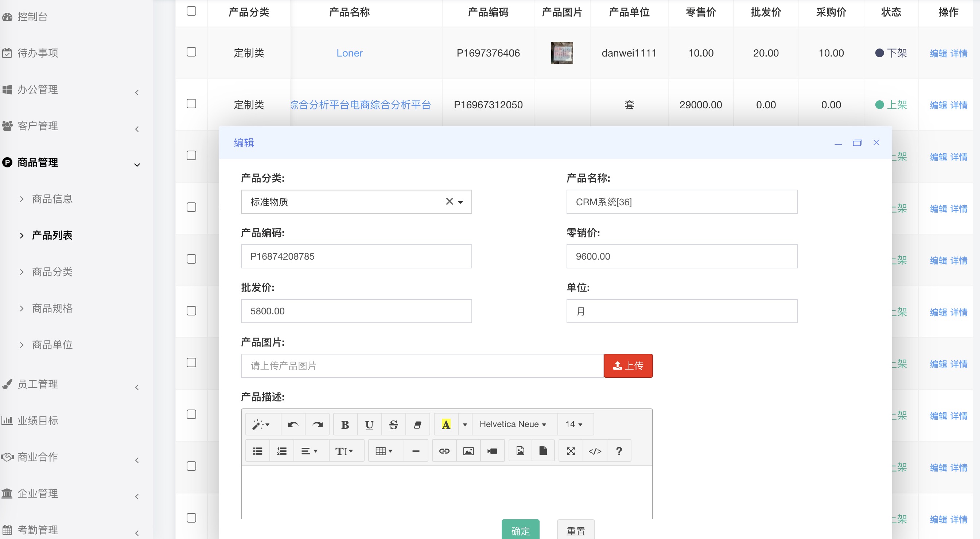Image resolution: width=980 pixels, height=539 pixels.
Task: Insert a link using the chain icon
Action: 444,451
